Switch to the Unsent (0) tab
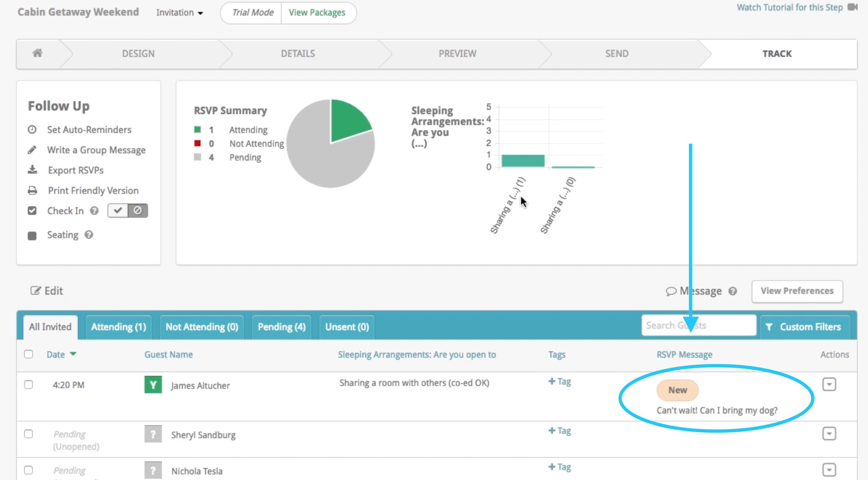868x480 pixels. [x=347, y=327]
